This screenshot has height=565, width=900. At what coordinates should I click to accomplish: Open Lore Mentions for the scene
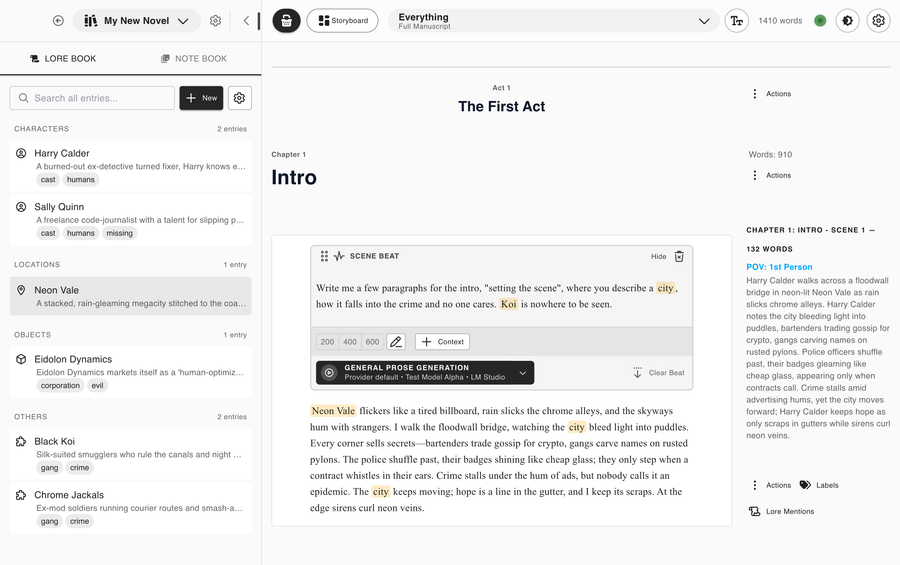(x=781, y=511)
